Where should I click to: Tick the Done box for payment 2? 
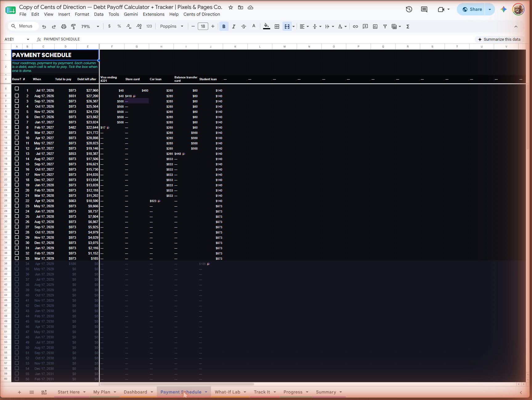pyautogui.click(x=17, y=96)
